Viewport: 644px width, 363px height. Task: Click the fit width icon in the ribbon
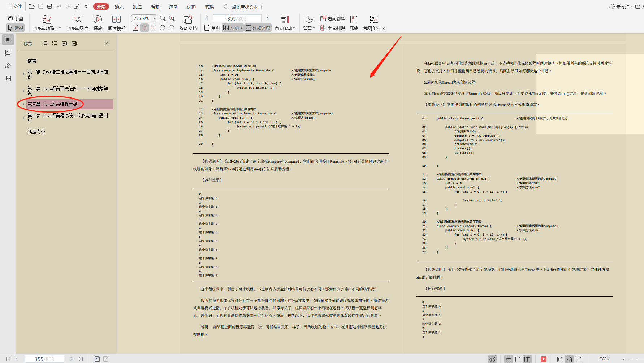tap(154, 28)
